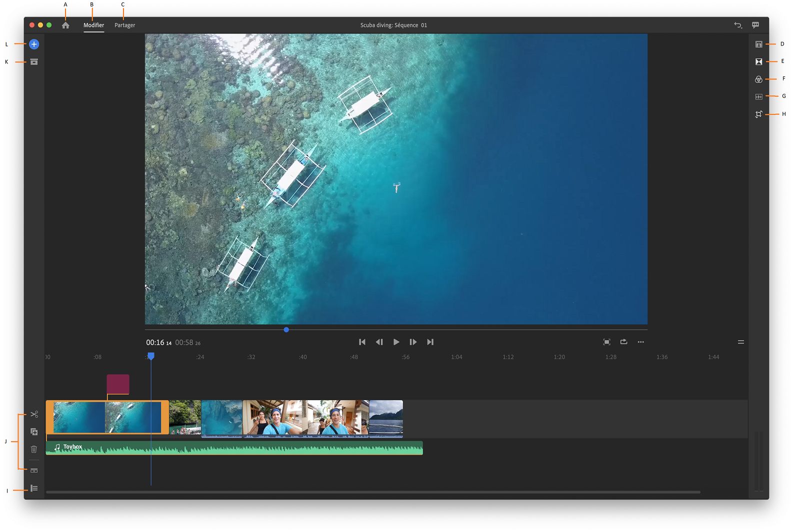Click the undo arrow icon
This screenshot has height=532, width=793.
point(738,25)
